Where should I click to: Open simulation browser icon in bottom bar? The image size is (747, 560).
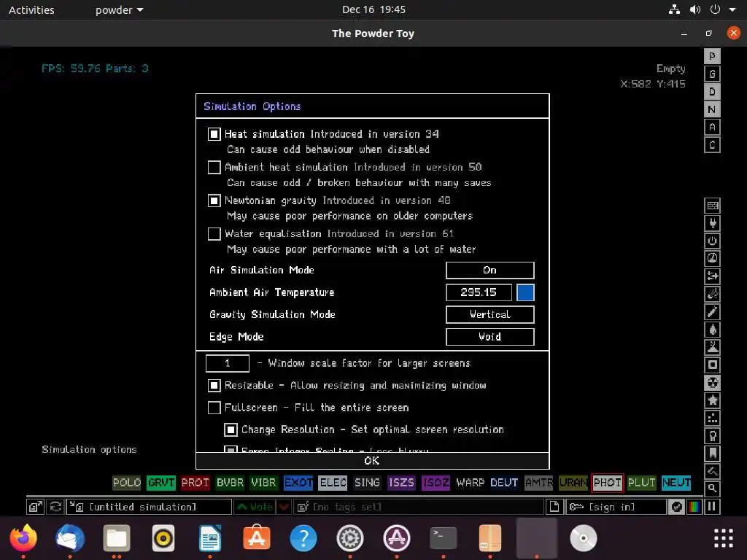(35, 507)
